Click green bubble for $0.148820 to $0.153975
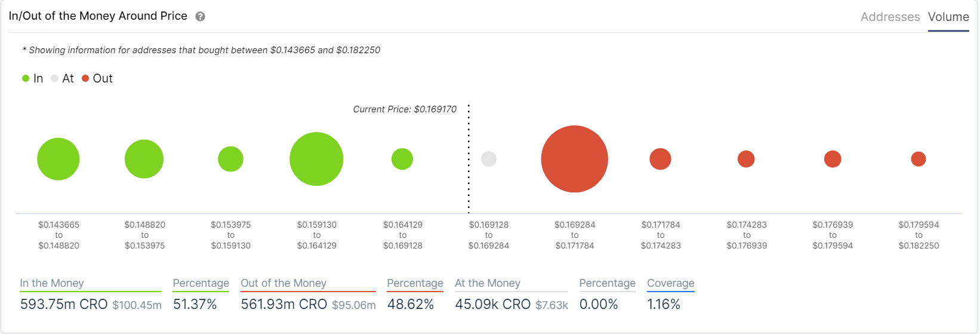Viewport: 980px width, 334px height. [x=144, y=159]
